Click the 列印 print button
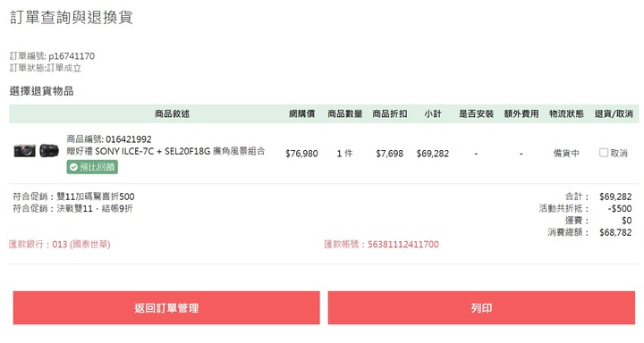This screenshot has height=343, width=644. (x=481, y=307)
